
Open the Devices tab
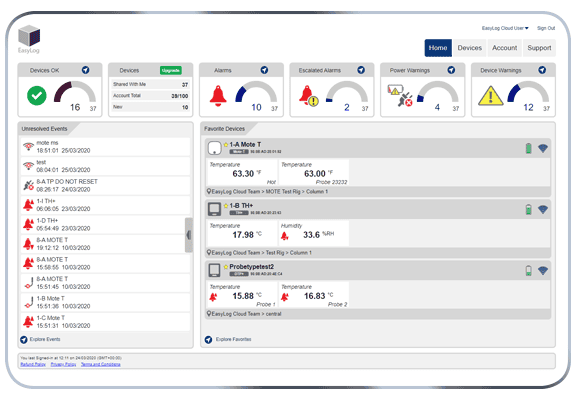(x=470, y=48)
